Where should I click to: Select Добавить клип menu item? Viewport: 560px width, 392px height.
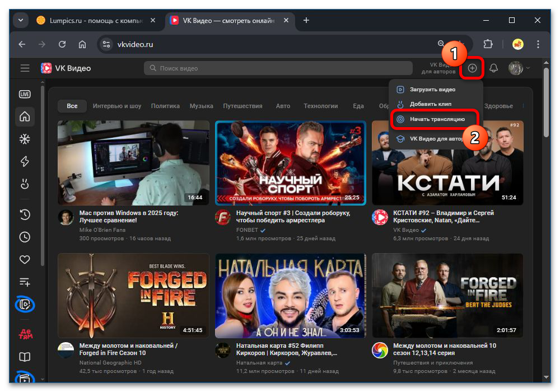click(x=436, y=104)
